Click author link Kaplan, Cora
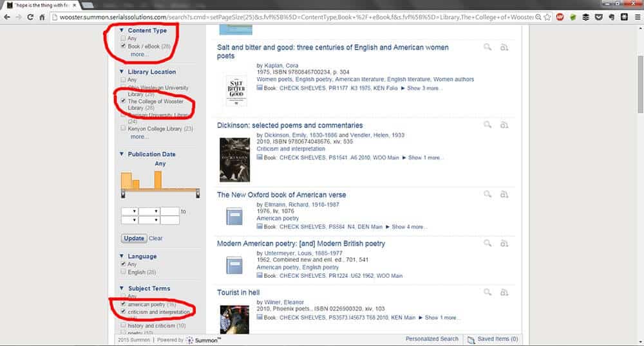The width and height of the screenshot is (644, 346). click(x=281, y=65)
